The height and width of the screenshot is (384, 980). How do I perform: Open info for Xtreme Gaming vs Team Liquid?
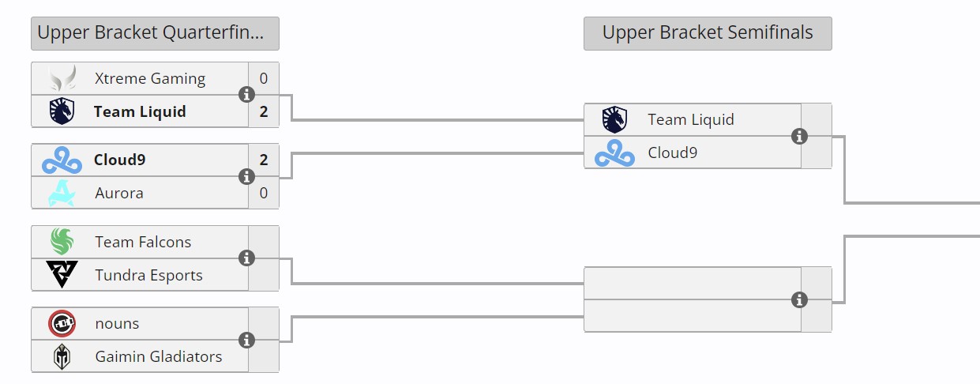click(246, 95)
